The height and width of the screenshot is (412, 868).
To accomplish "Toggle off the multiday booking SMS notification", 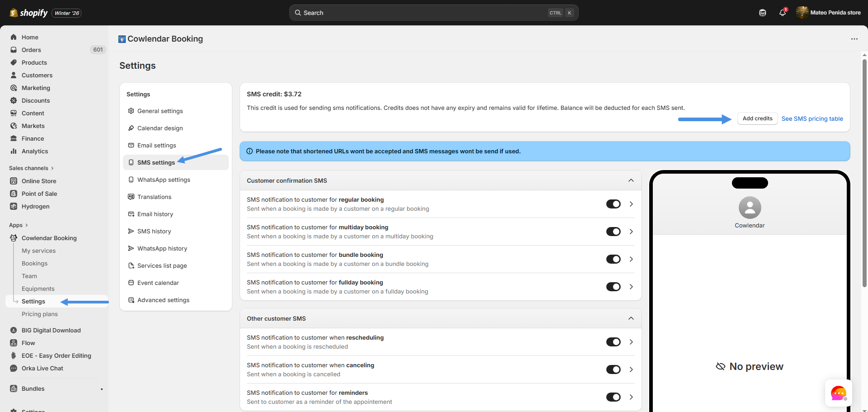I will coord(613,232).
